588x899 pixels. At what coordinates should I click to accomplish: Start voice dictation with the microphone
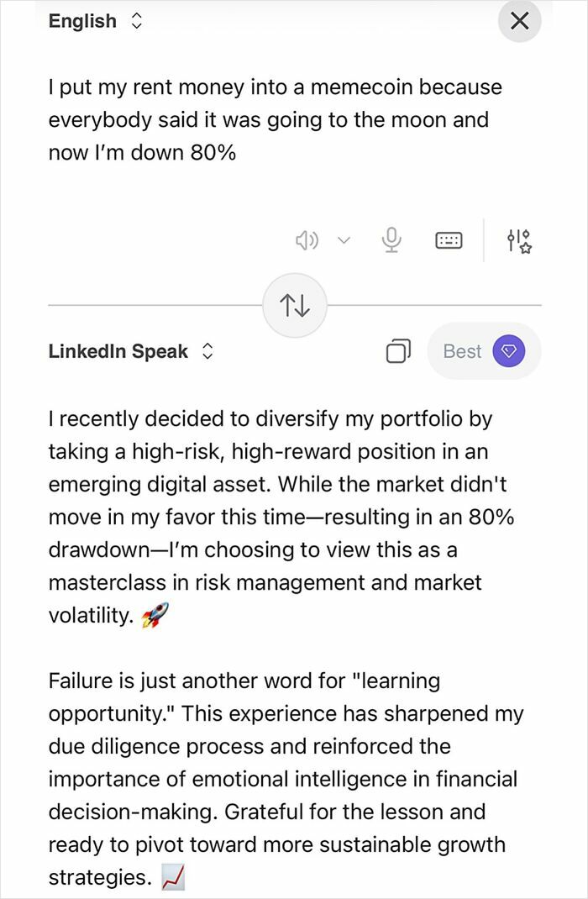click(391, 240)
